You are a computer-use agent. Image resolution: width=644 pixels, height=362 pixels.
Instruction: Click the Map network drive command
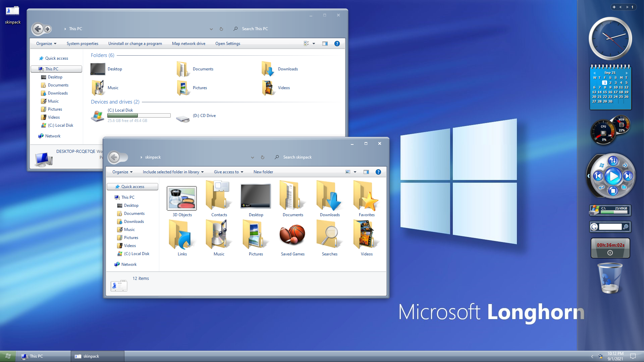tap(189, 44)
